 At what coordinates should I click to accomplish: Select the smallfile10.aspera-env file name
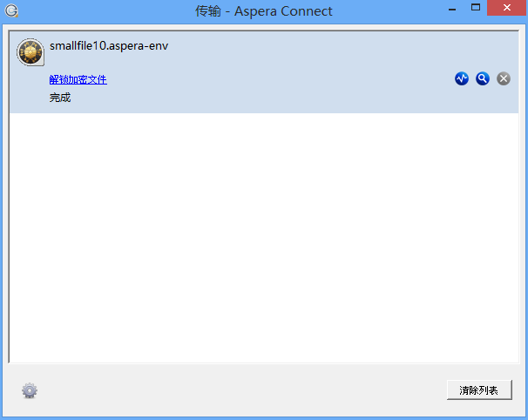point(109,45)
